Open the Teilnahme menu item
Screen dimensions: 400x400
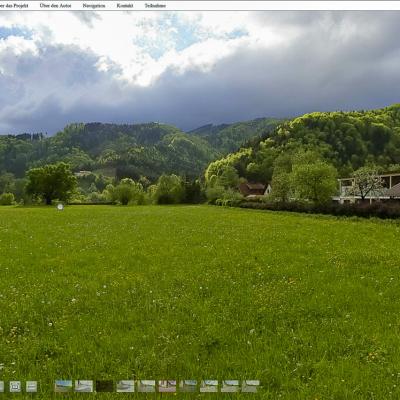[155, 6]
